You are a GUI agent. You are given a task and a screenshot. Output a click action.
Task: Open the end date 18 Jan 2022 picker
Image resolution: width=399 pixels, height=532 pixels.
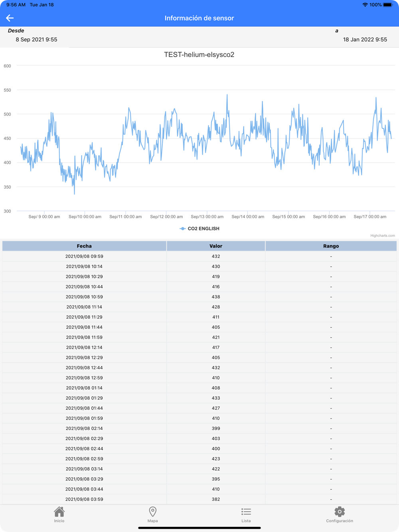[x=365, y=39]
